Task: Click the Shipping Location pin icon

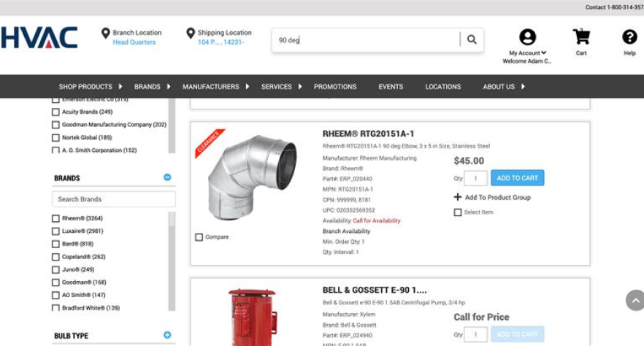Action: click(190, 34)
